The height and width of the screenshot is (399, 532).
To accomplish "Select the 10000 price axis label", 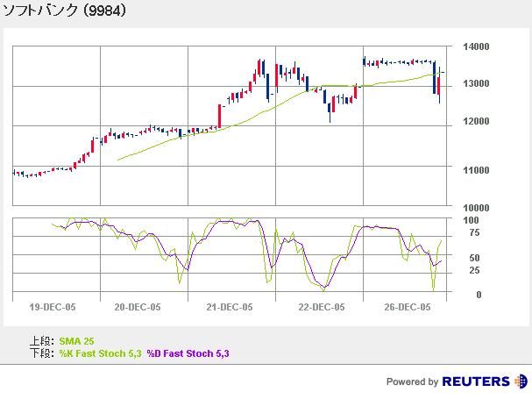I will point(476,208).
